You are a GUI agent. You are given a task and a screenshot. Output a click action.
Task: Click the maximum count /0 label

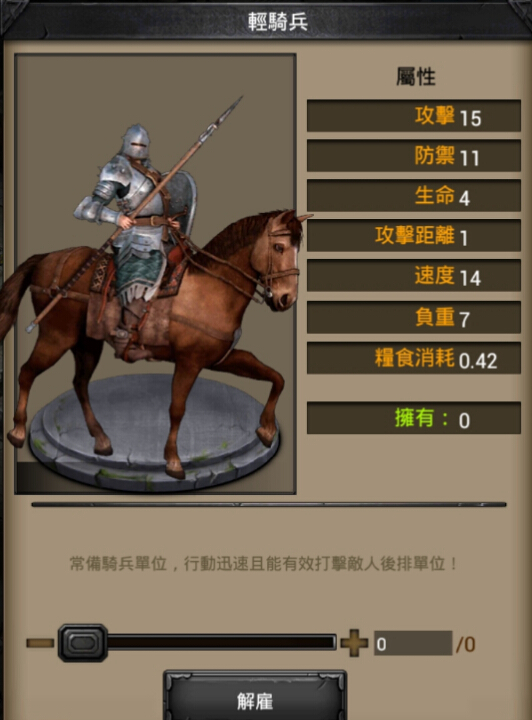coord(465,644)
